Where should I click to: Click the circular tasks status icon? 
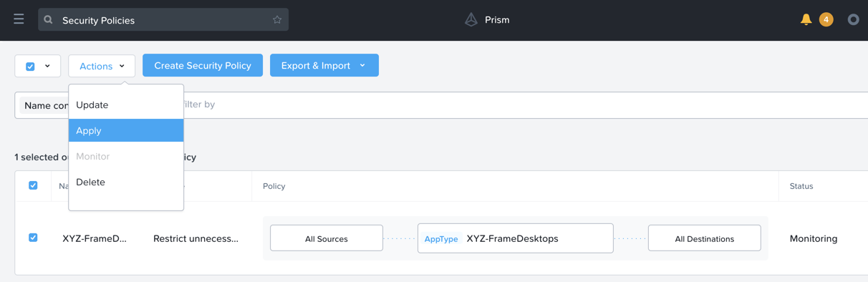[x=853, y=20]
